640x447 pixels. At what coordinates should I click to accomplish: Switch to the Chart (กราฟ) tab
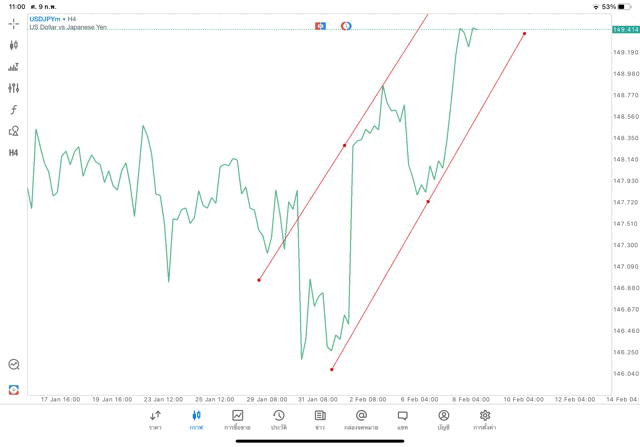(196, 420)
